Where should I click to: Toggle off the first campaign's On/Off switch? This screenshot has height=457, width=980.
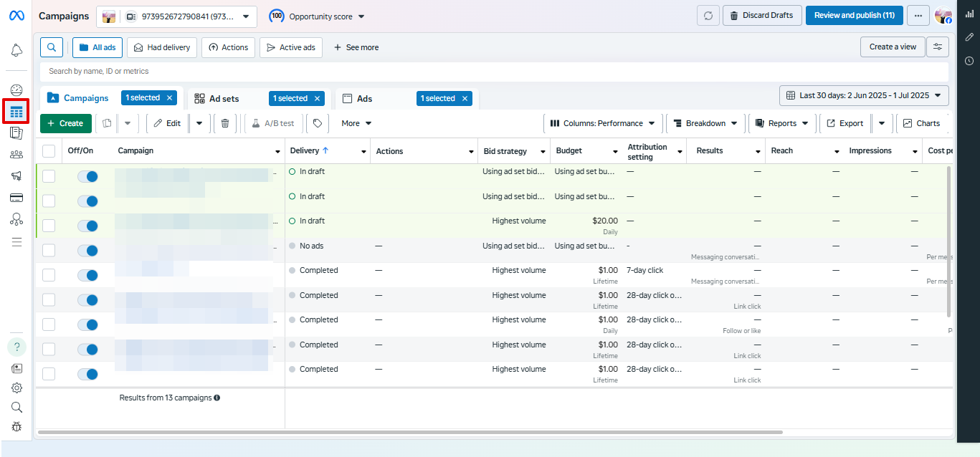87,176
